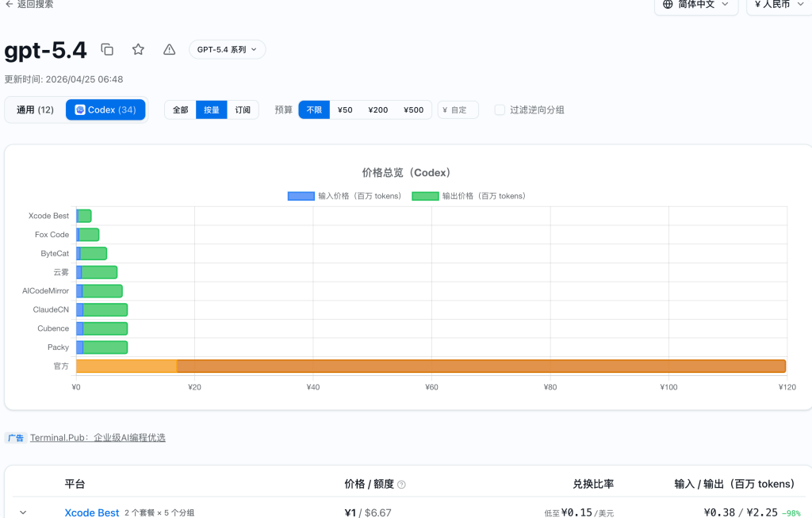Screen dimensions: 812x518
Task: Select the 全部 billing type filter
Action: click(180, 110)
